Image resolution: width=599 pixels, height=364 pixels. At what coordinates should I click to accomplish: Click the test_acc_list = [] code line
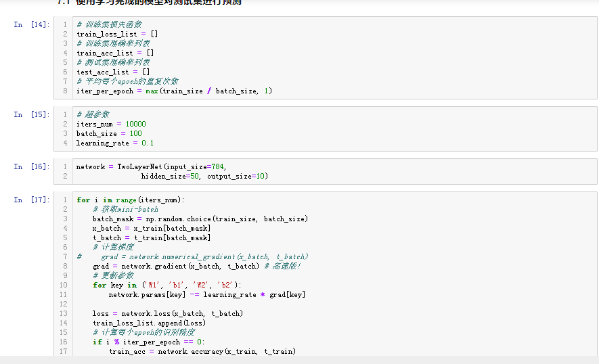pos(113,72)
